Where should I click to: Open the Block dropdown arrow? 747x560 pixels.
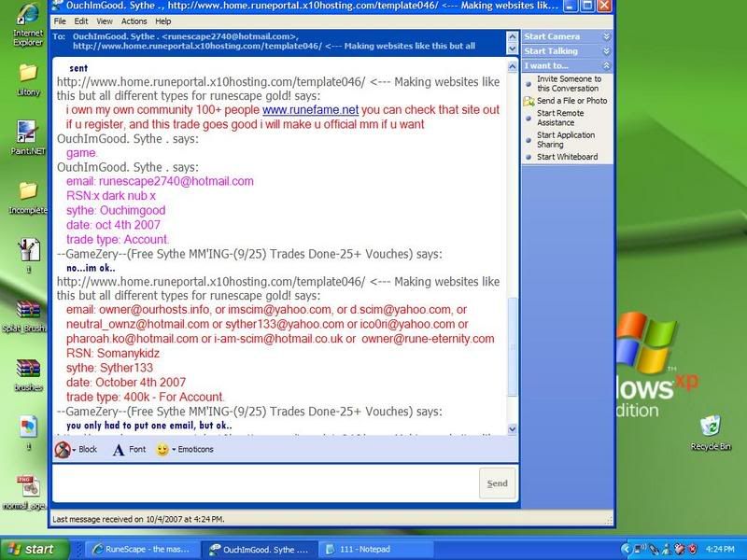[74, 450]
